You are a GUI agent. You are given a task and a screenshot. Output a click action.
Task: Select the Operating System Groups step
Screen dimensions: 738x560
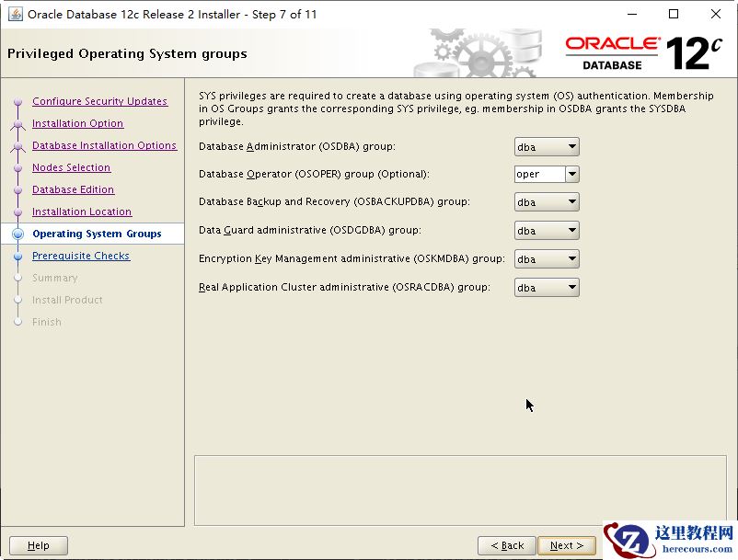click(x=97, y=234)
